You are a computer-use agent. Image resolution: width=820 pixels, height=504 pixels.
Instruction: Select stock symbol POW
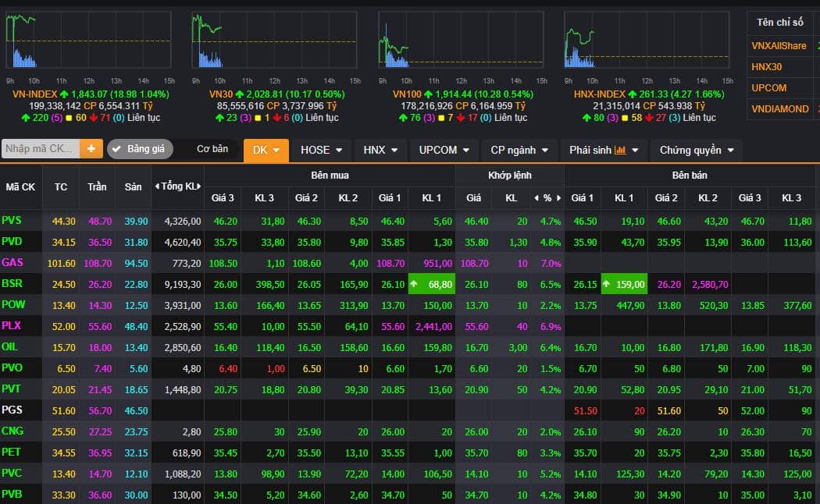(x=13, y=304)
